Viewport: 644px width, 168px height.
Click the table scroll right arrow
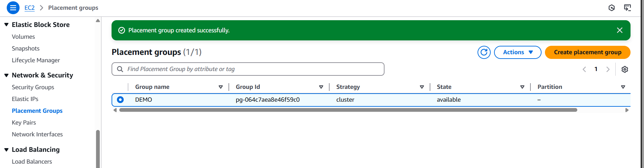coord(627,110)
